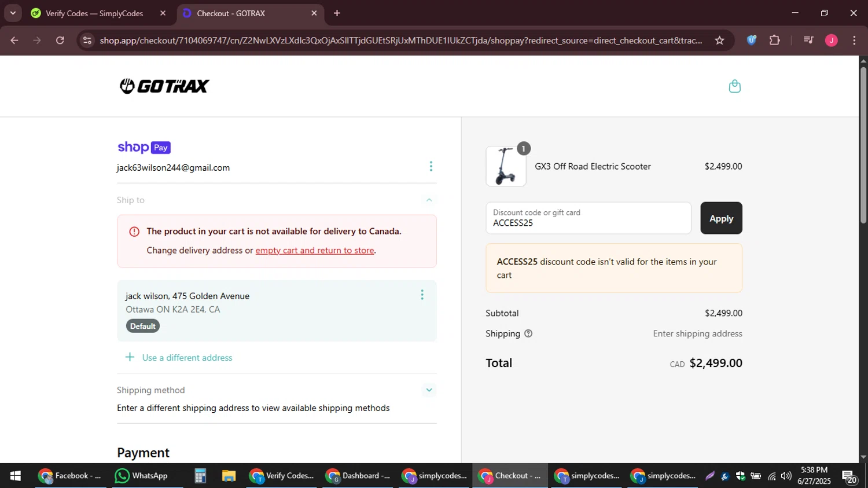Click the email jack63wilson244@gmail.com

(173, 168)
